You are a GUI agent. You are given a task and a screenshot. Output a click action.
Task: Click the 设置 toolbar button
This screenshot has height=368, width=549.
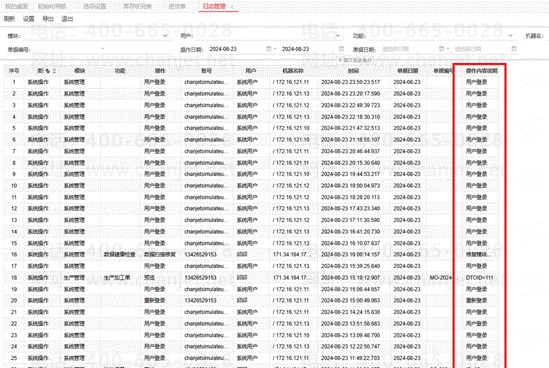click(x=29, y=19)
